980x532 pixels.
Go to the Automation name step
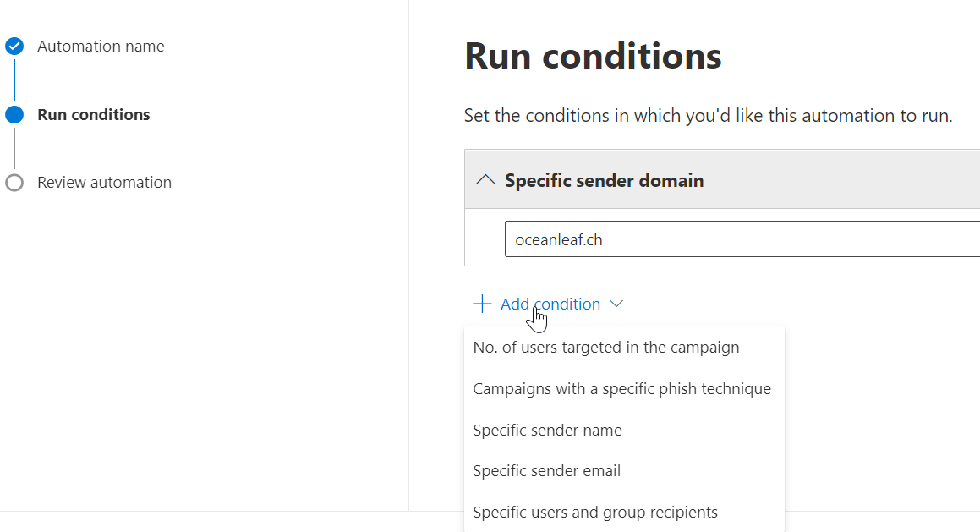(101, 47)
